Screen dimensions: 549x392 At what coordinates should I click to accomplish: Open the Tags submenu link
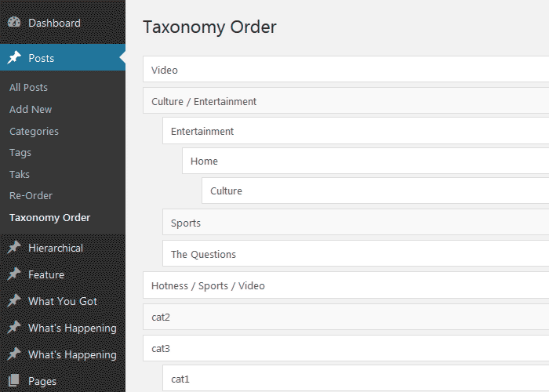point(20,153)
